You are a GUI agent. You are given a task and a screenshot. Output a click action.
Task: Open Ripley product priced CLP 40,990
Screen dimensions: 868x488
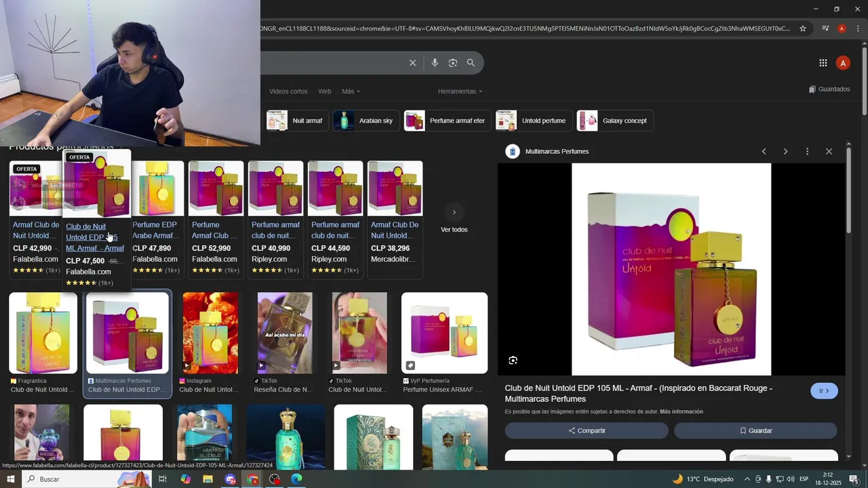[275, 220]
